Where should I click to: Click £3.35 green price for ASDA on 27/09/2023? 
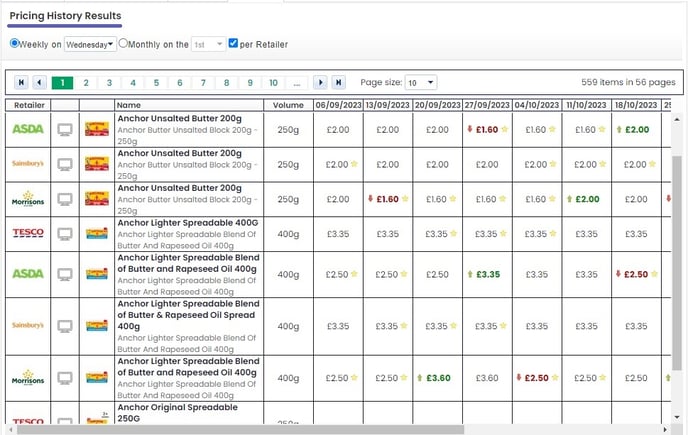click(x=488, y=274)
